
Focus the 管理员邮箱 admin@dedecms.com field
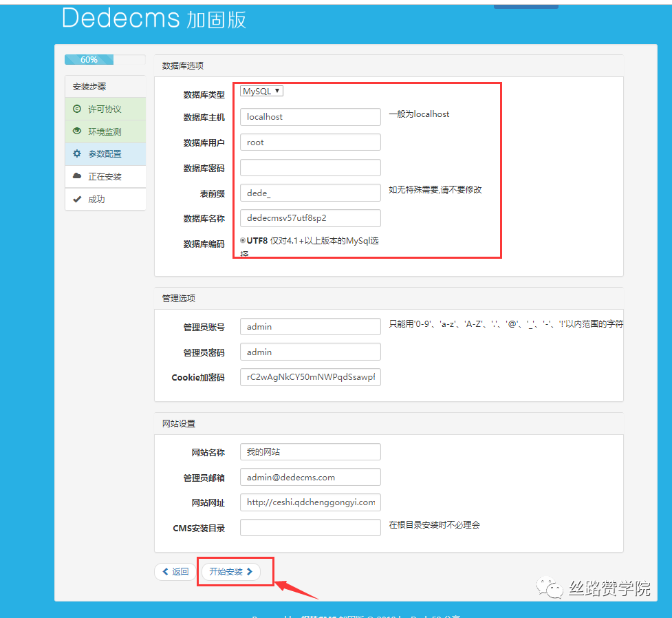point(310,477)
